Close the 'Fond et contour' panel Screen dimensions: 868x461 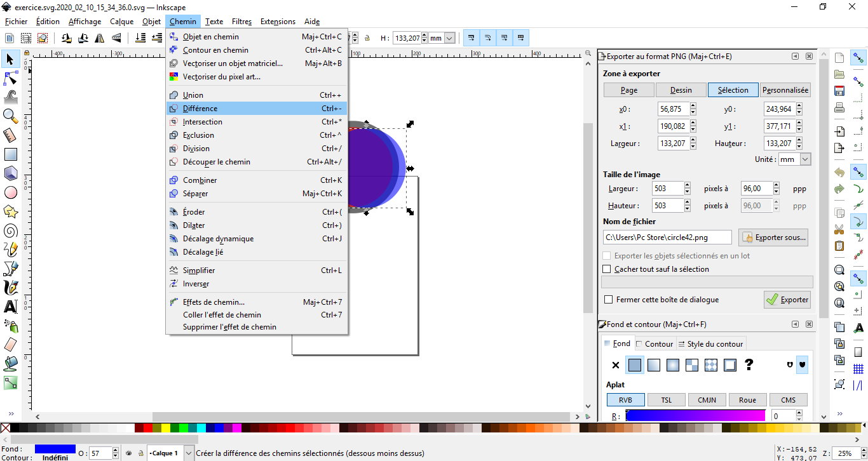click(810, 324)
